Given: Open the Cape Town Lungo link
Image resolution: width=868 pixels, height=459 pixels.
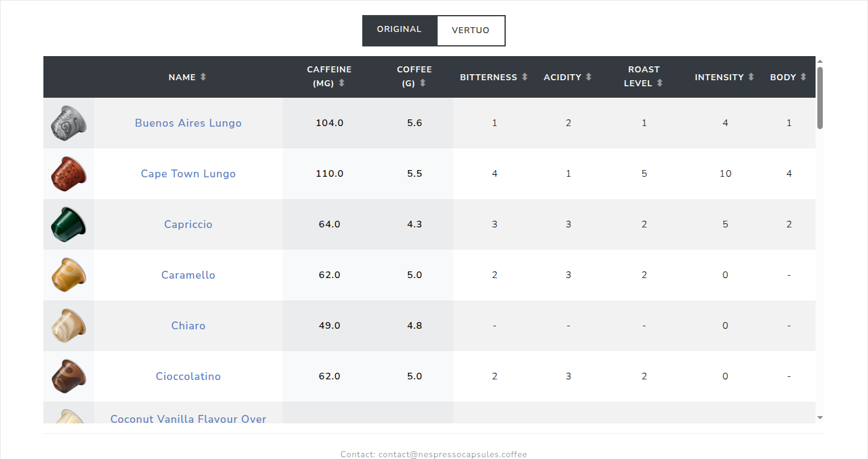Looking at the screenshot, I should click(x=188, y=174).
